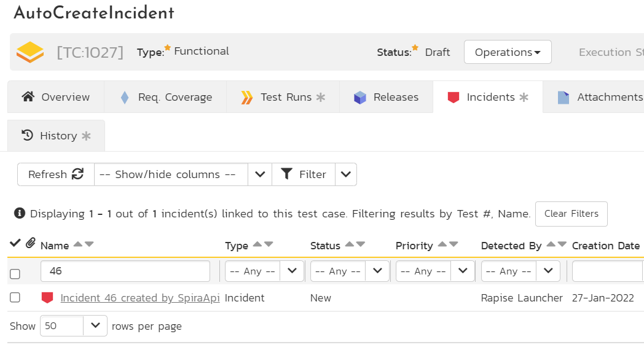Tick the filter row select-all checkbox
This screenshot has height=350, width=644.
click(x=15, y=273)
